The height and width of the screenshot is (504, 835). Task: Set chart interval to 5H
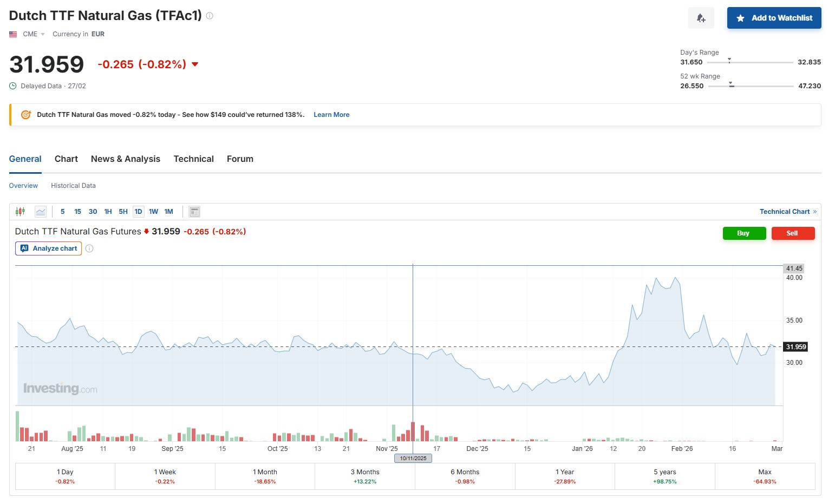pyautogui.click(x=123, y=212)
